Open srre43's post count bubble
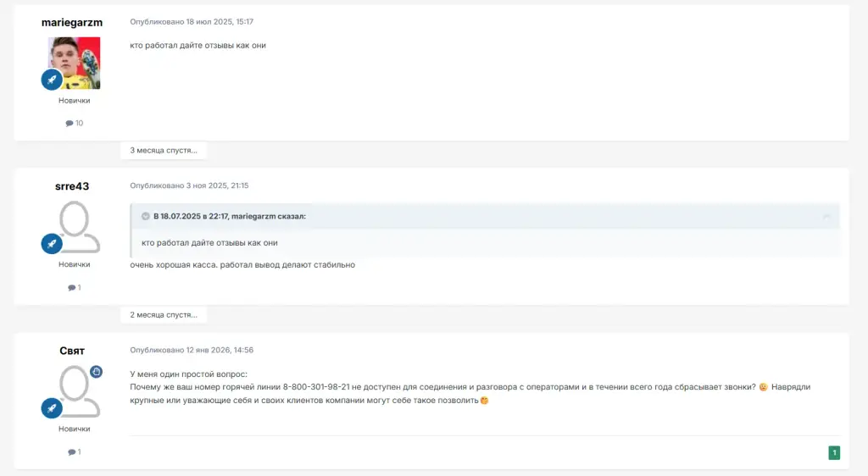Image resolution: width=868 pixels, height=476 pixels. pos(75,287)
